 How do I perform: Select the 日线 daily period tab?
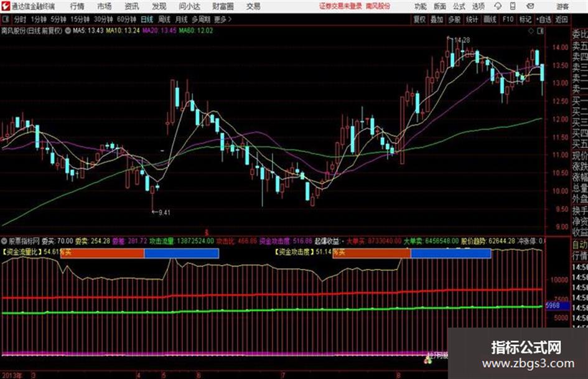[x=147, y=19]
